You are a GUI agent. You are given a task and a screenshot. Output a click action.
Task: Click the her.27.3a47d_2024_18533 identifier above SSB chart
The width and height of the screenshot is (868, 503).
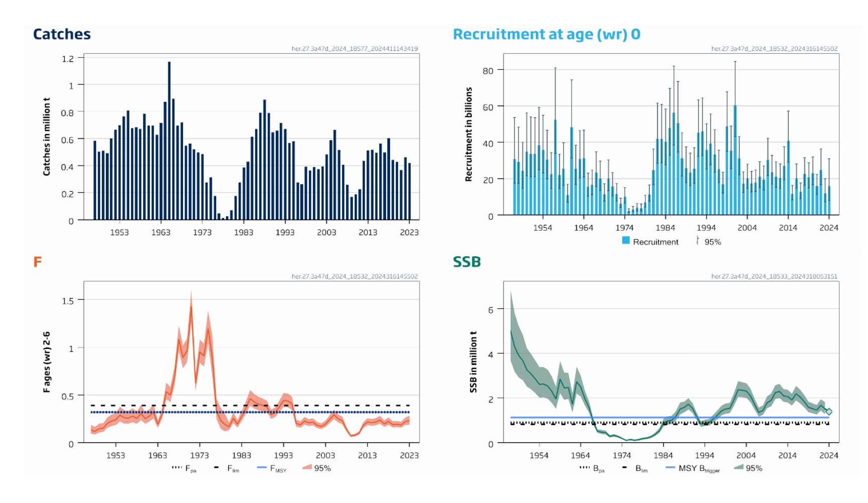774,276
